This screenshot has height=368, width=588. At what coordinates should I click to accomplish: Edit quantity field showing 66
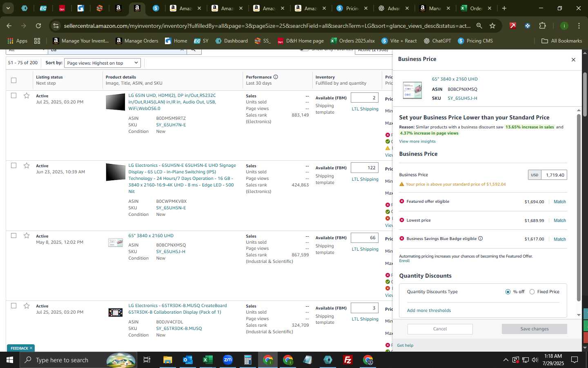[x=365, y=238]
